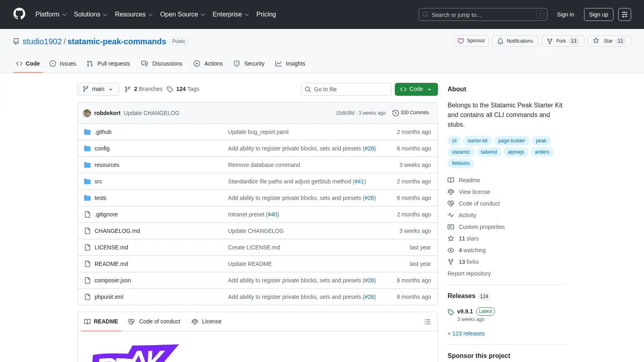Image resolution: width=644 pixels, height=362 pixels.
Task: Open the green Code dropdown button
Action: pyautogui.click(x=416, y=89)
